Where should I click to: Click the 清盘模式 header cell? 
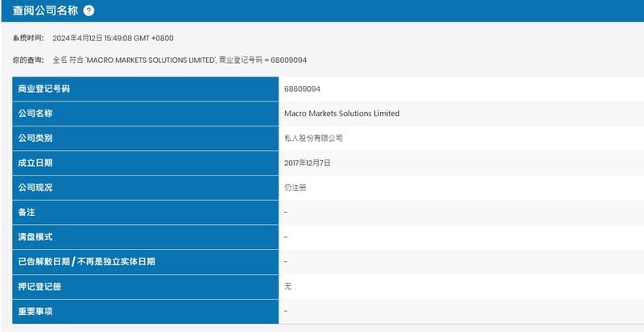146,237
